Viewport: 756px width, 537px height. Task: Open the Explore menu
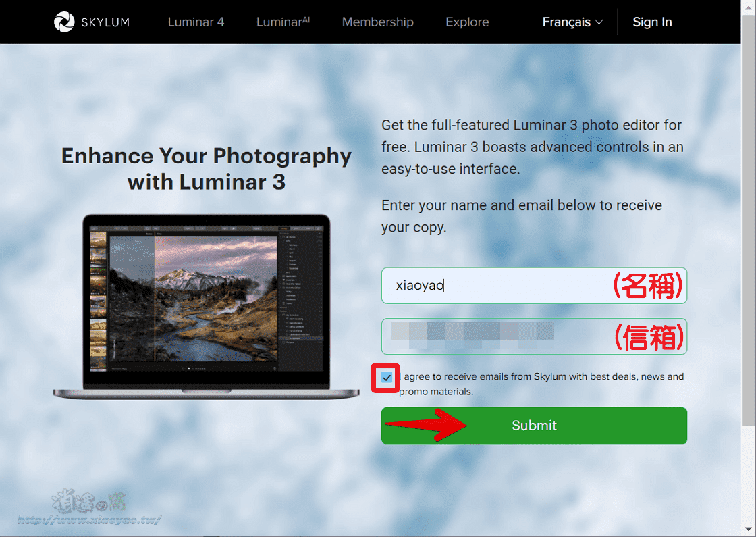tap(467, 22)
